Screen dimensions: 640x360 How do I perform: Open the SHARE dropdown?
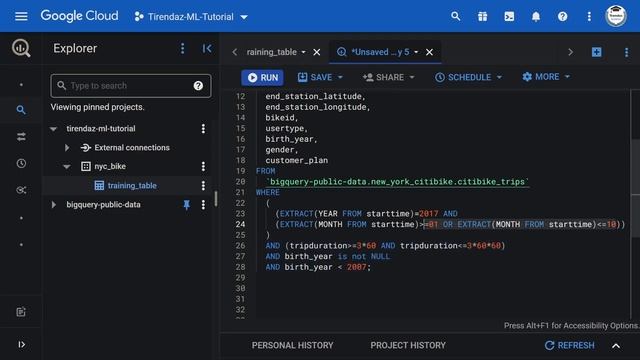coord(388,78)
